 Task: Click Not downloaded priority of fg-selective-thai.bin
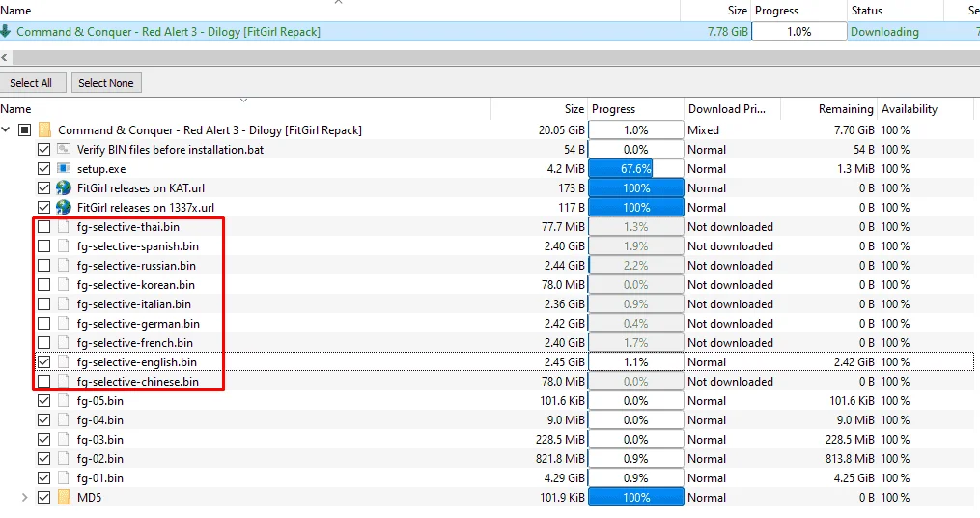(x=730, y=227)
